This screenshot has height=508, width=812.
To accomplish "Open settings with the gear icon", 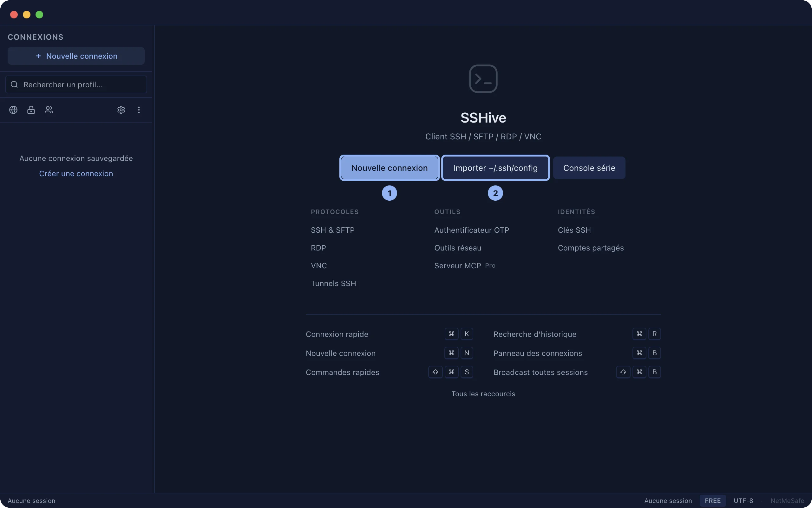I will coord(121,110).
